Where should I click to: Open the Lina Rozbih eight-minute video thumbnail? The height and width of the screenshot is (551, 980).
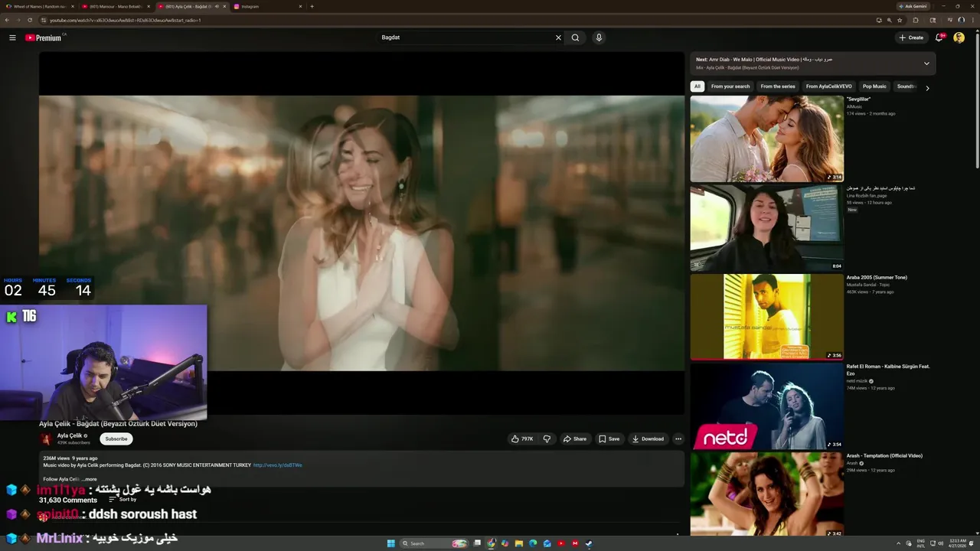766,227
